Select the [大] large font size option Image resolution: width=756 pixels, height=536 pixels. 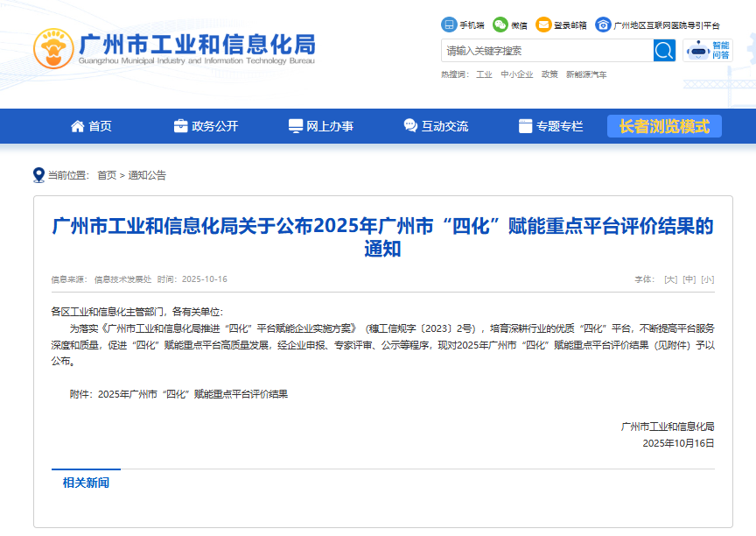(x=671, y=278)
